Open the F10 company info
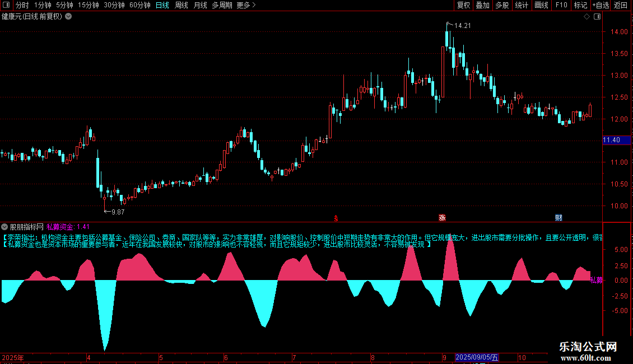Image resolution: width=633 pixels, height=364 pixels. 561,5
